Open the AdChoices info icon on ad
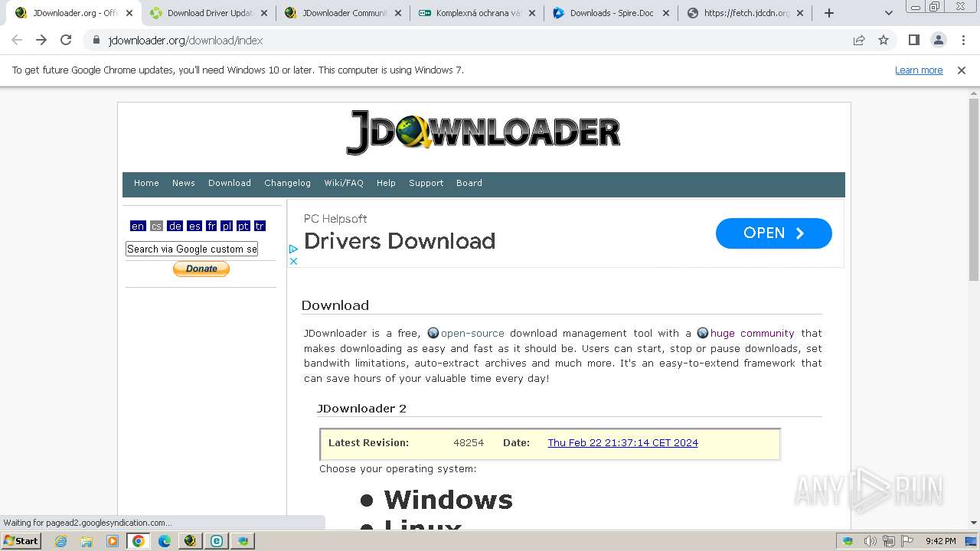Viewport: 980px width, 551px height. tap(293, 249)
